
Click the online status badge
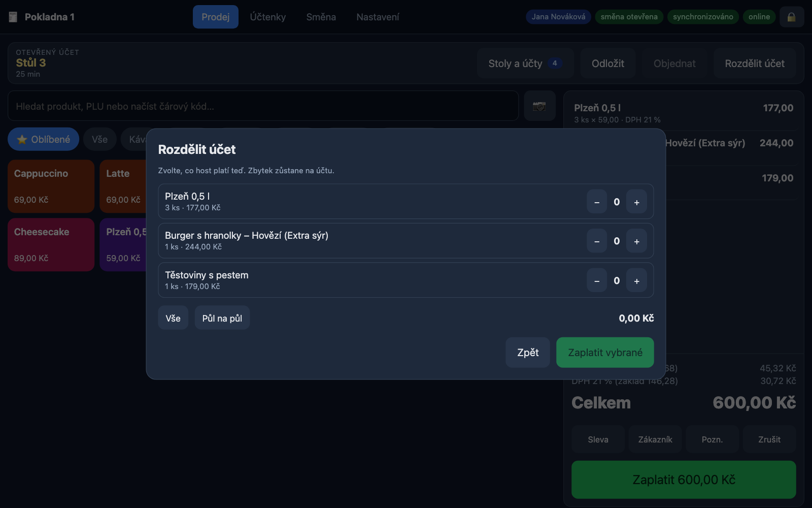(x=759, y=17)
